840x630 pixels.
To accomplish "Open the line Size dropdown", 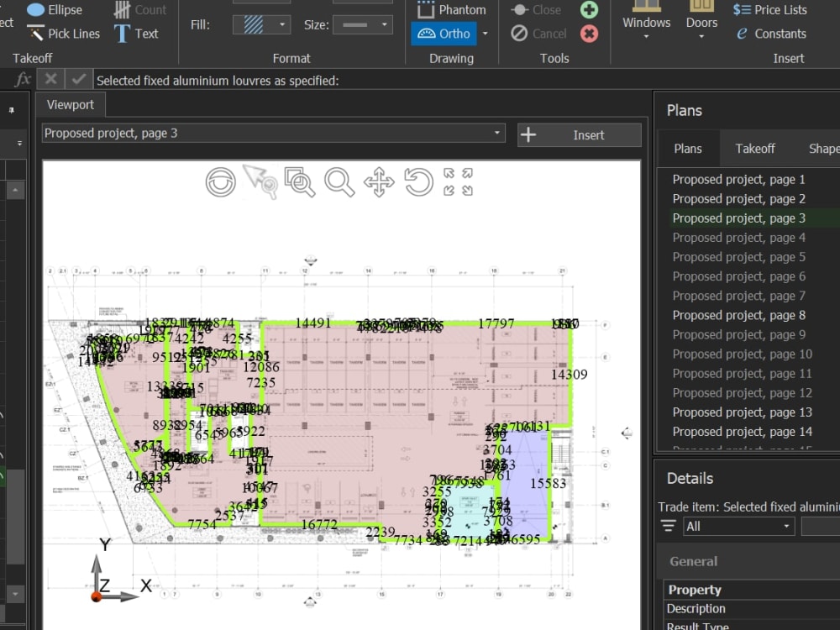I will 363,24.
